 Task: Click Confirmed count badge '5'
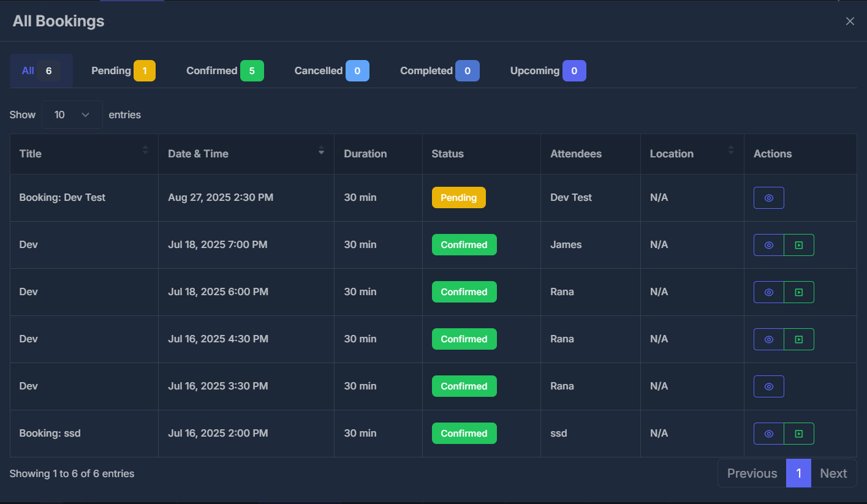click(252, 71)
